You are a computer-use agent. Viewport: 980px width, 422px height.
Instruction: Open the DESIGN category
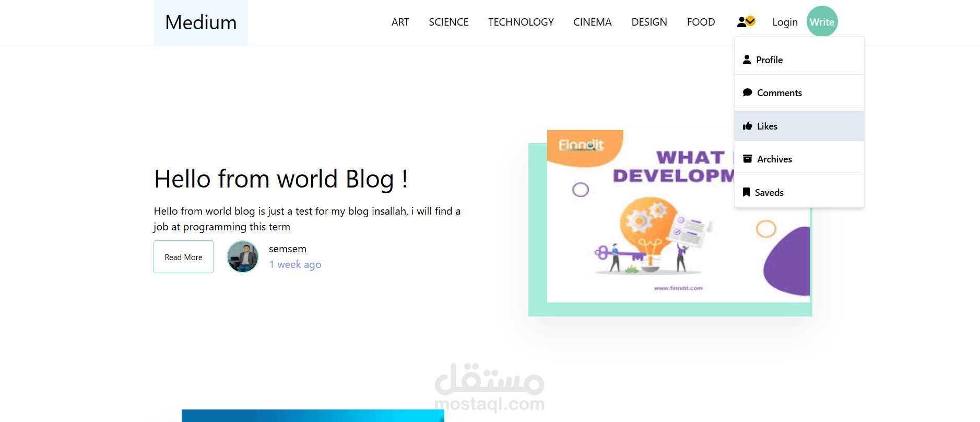[650, 22]
